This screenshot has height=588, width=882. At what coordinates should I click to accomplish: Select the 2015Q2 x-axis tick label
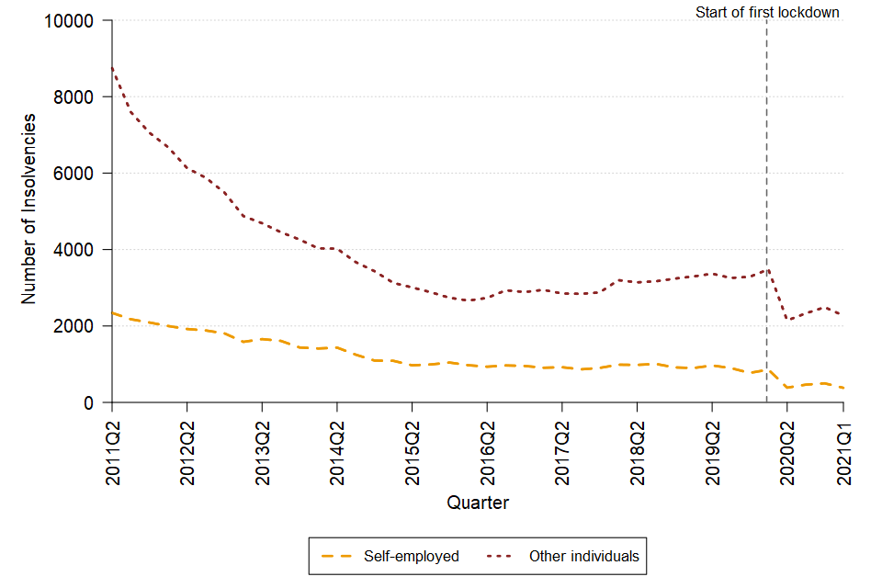coord(413,448)
